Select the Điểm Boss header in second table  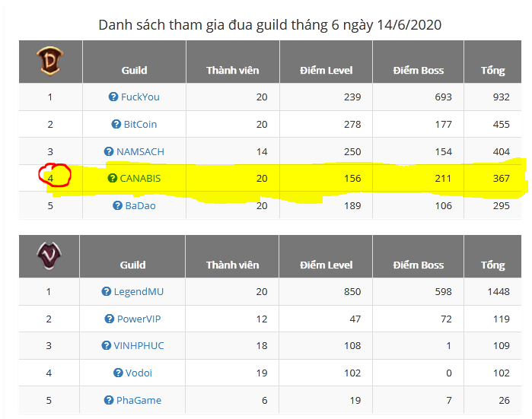coord(418,265)
